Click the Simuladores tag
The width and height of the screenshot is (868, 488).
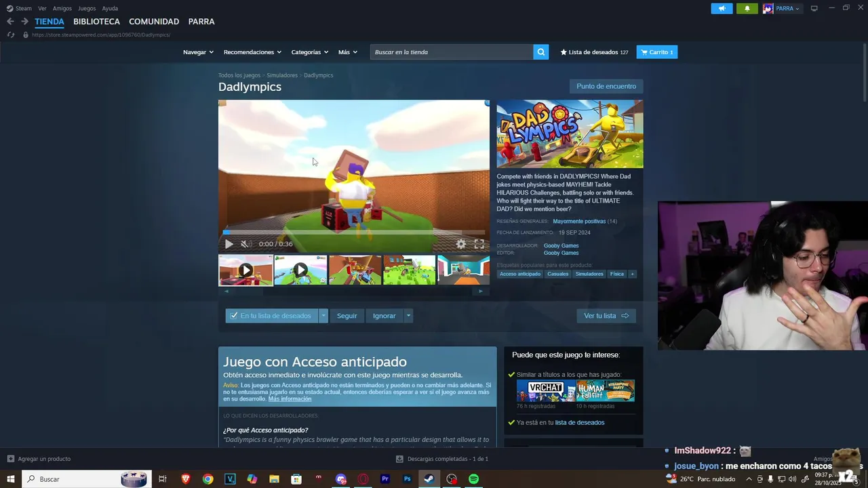589,274
